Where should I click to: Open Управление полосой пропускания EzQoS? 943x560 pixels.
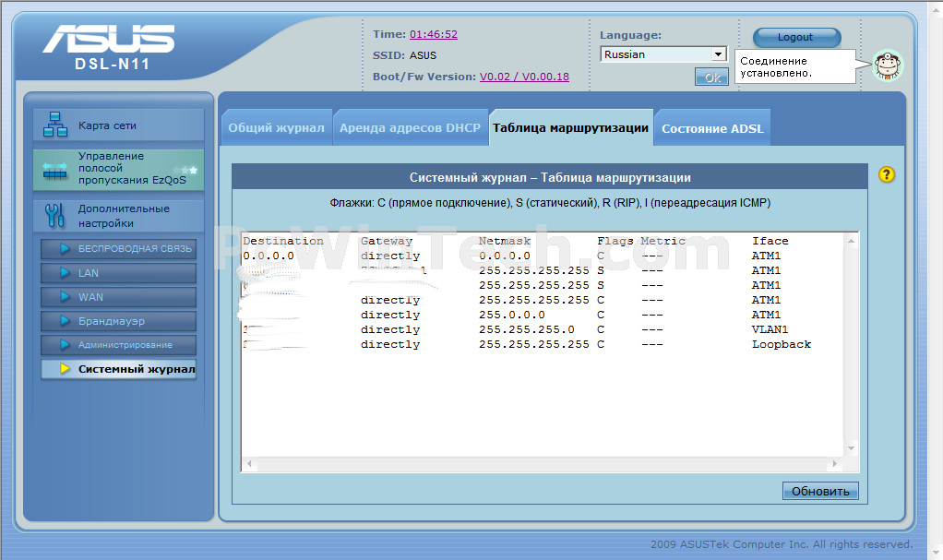(118, 169)
